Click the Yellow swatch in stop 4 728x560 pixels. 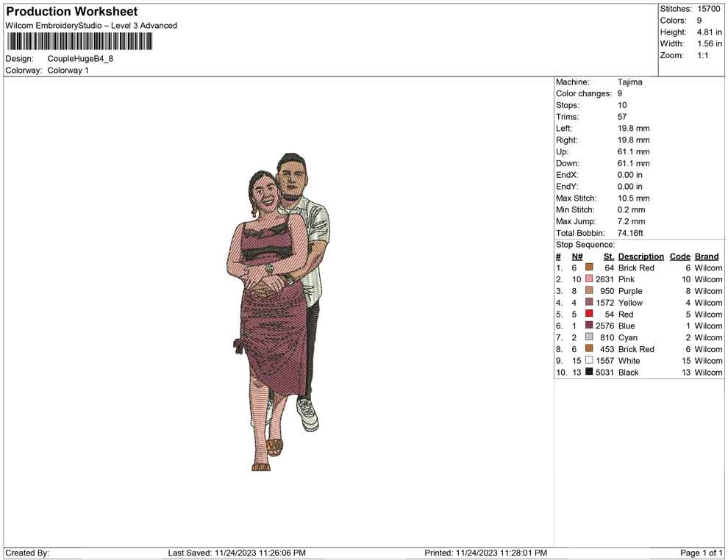pos(589,302)
